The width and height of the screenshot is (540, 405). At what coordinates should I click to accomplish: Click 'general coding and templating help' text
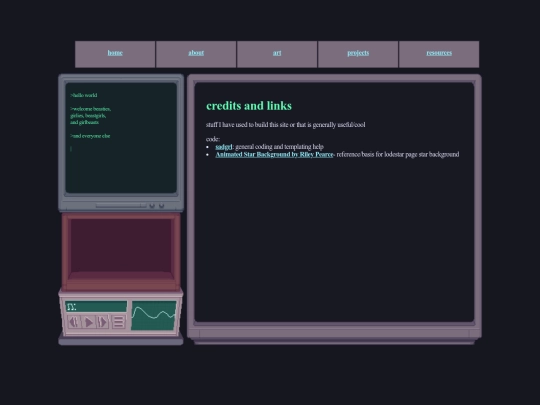279,147
